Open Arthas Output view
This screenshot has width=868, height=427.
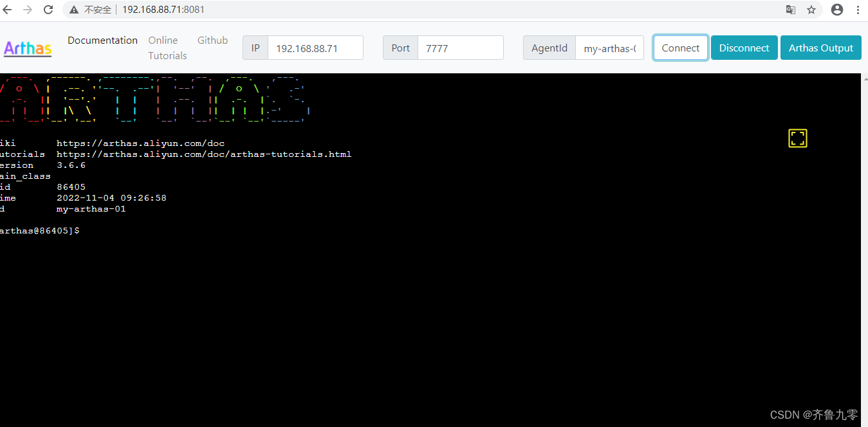[x=820, y=48]
